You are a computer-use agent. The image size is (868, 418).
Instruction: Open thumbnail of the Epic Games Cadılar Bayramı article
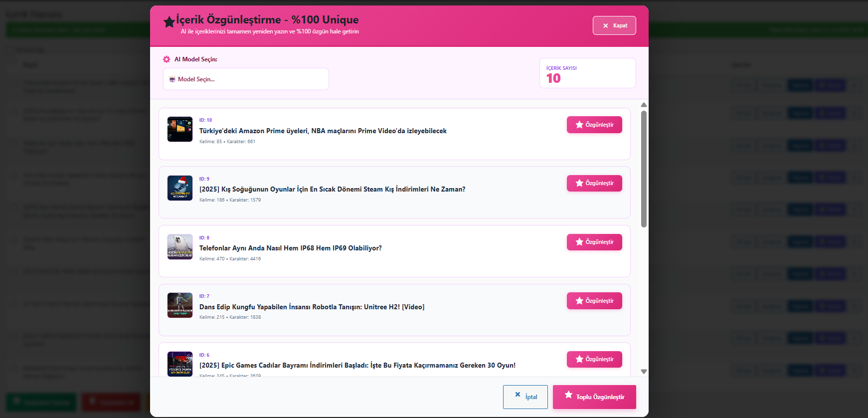click(180, 364)
